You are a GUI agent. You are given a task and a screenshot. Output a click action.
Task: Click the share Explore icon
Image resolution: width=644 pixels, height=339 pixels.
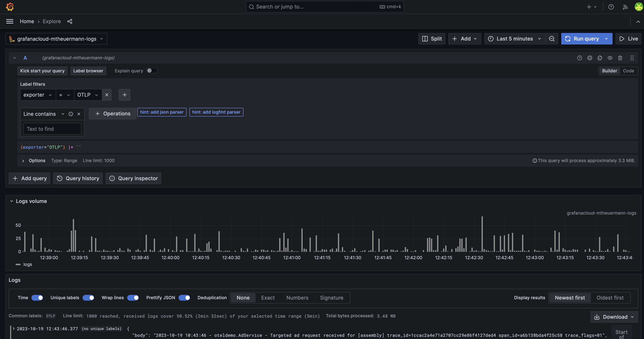[70, 21]
